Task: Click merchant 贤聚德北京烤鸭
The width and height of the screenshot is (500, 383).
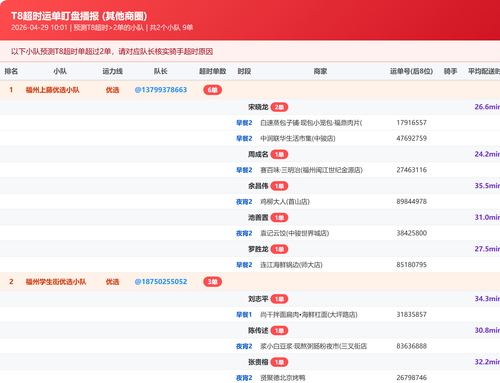Action: [283, 378]
